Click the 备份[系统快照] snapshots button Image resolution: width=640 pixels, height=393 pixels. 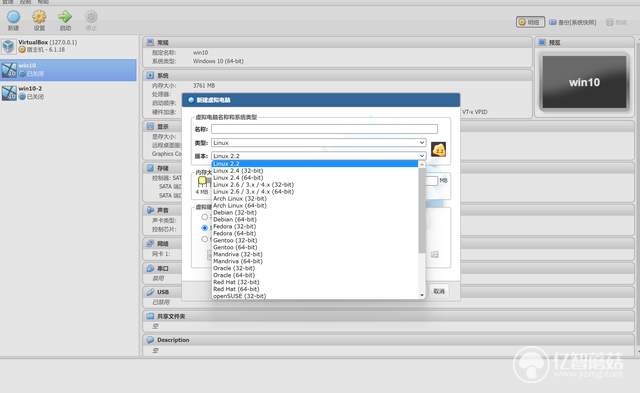point(572,22)
